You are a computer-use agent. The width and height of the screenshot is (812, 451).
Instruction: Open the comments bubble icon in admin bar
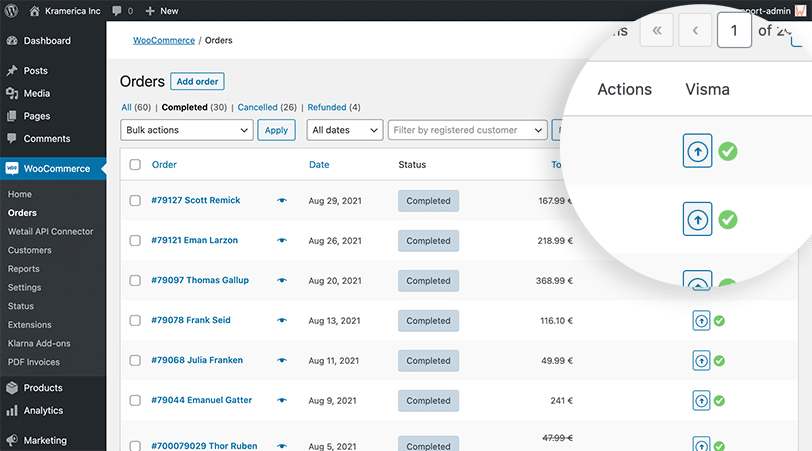(117, 11)
